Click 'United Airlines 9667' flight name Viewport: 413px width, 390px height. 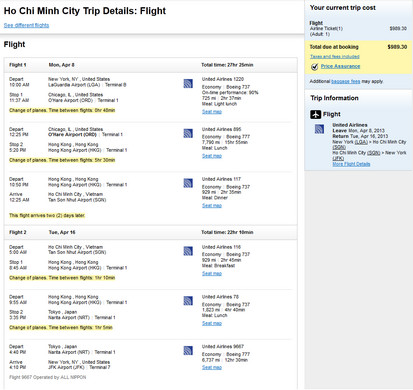[223, 347]
